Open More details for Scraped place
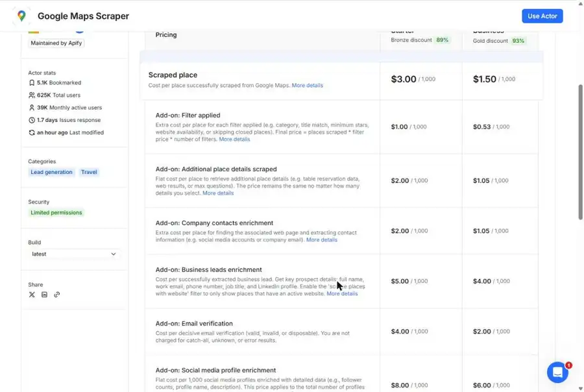584x392 pixels. pos(308,85)
